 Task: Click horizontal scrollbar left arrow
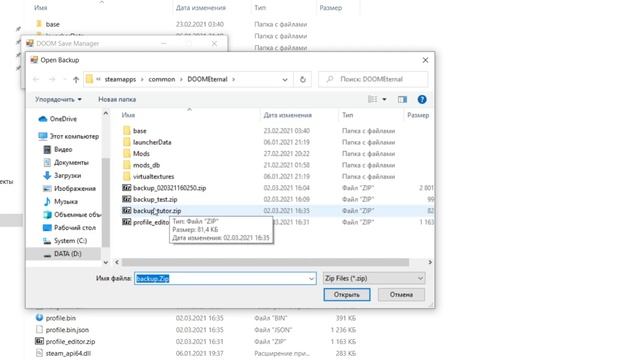117,262
